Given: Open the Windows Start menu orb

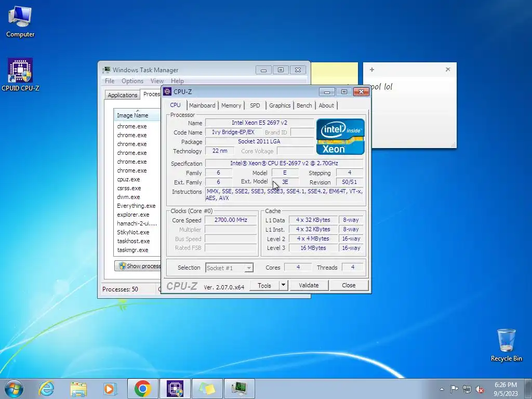Looking at the screenshot, I should (x=14, y=389).
